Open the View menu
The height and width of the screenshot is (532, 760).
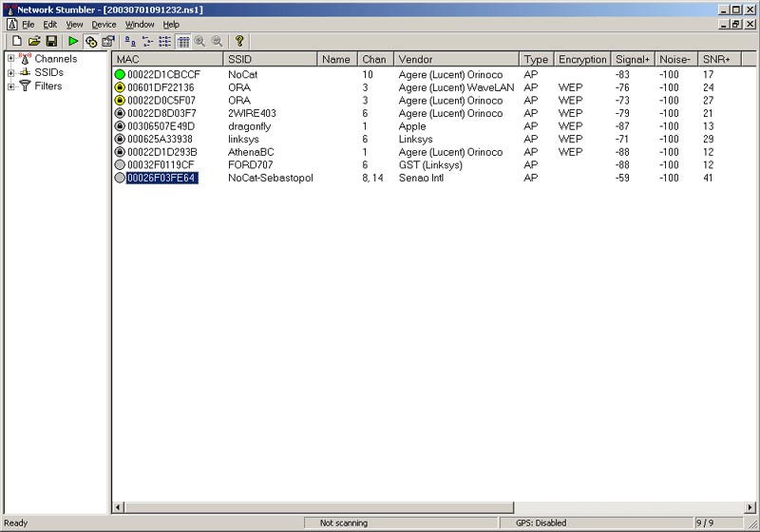click(74, 24)
